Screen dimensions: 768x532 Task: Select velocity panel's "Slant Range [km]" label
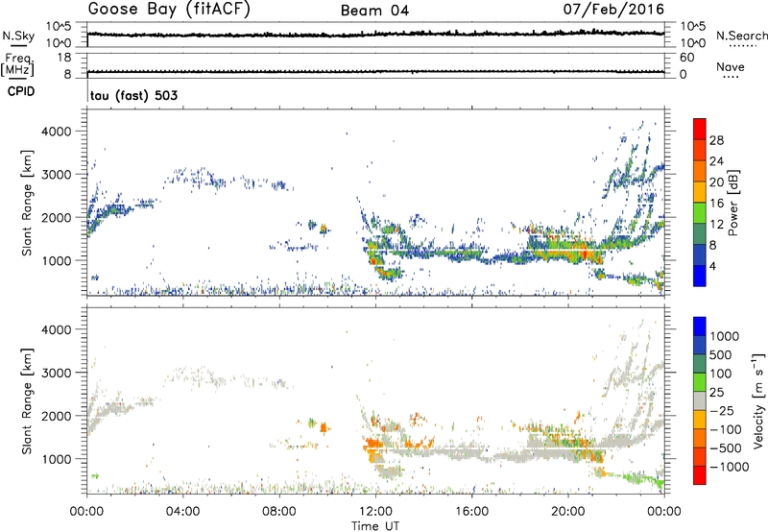27,401
